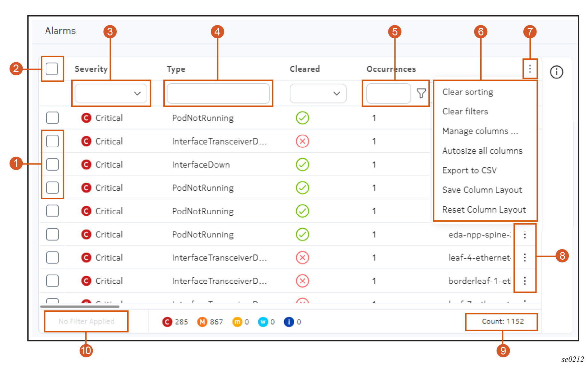Click not-cleared X icon in borderleaf-1 row
The width and height of the screenshot is (588, 366).
302,281
